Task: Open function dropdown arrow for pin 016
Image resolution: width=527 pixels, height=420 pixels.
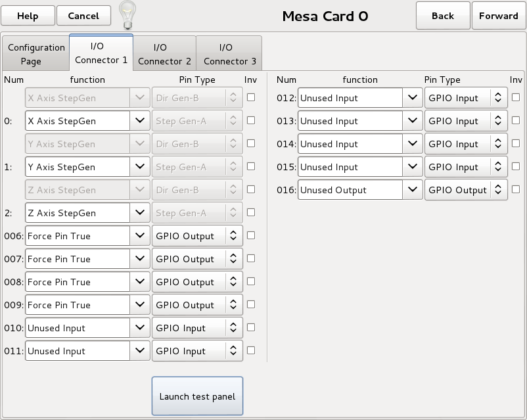Action: 413,190
